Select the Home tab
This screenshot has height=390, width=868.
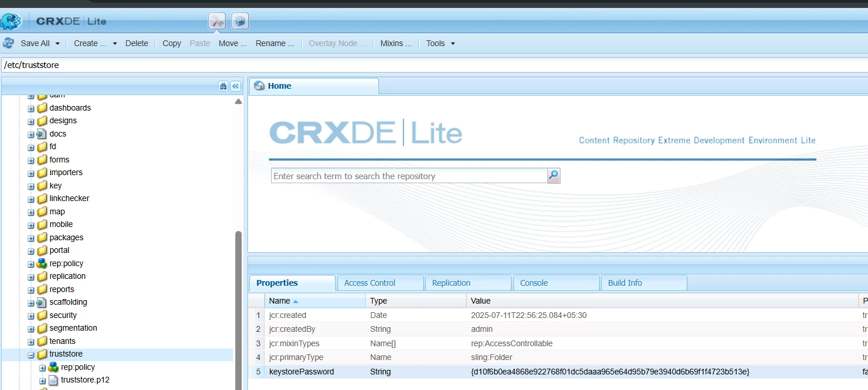[x=314, y=86]
